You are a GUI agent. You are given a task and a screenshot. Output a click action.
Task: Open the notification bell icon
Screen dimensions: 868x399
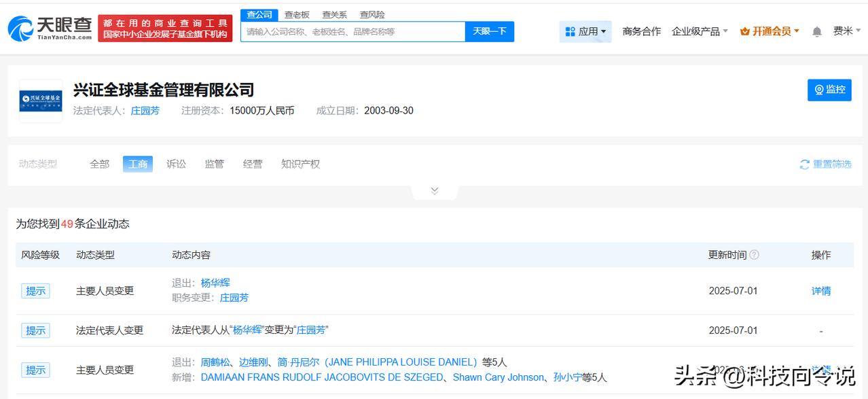(x=817, y=31)
